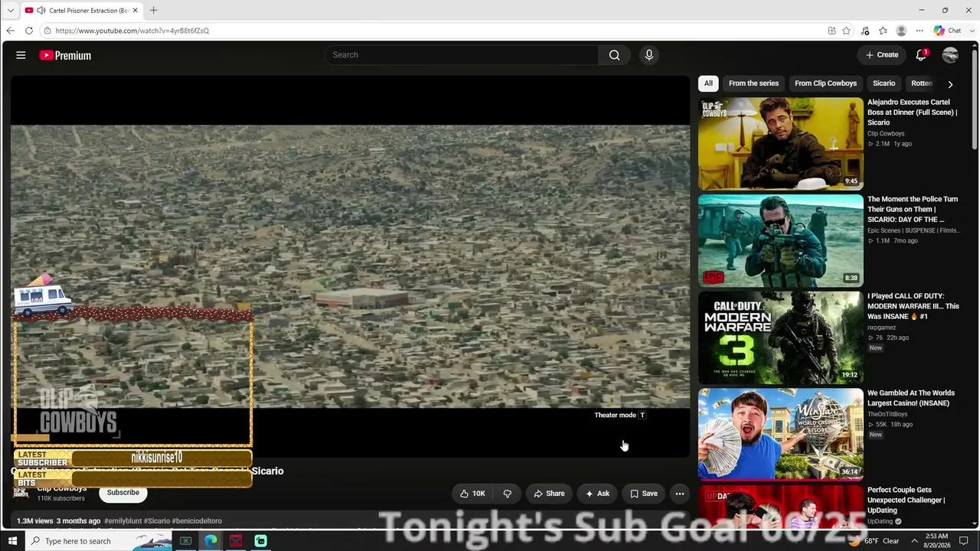This screenshot has width=980, height=551.
Task: Open the Edge favorites list
Action: [x=883, y=31]
